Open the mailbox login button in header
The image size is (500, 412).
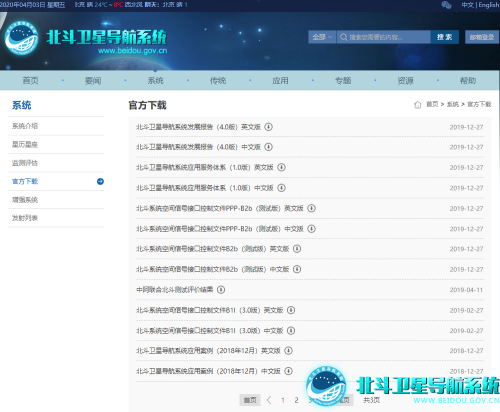[x=482, y=37]
